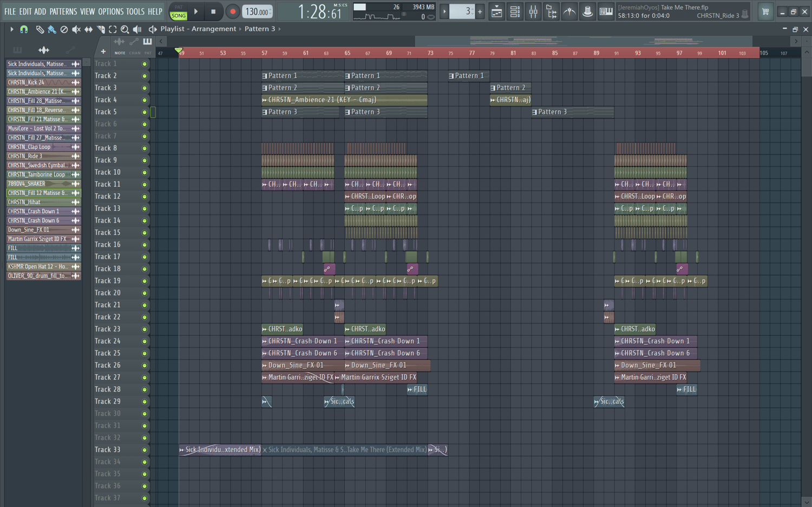Screen dimensions: 812x507
Task: Collapse the picker panel with the left chevron
Action: click(161, 41)
